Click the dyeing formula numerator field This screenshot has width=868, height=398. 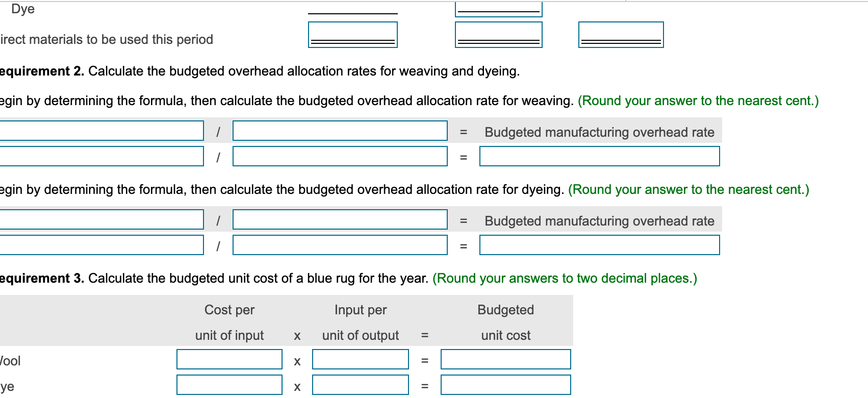tap(99, 220)
